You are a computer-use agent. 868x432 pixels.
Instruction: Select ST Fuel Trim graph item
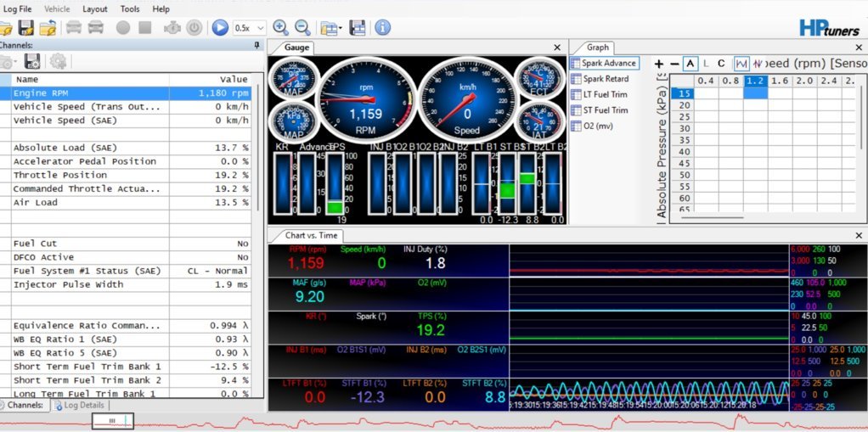pos(600,110)
